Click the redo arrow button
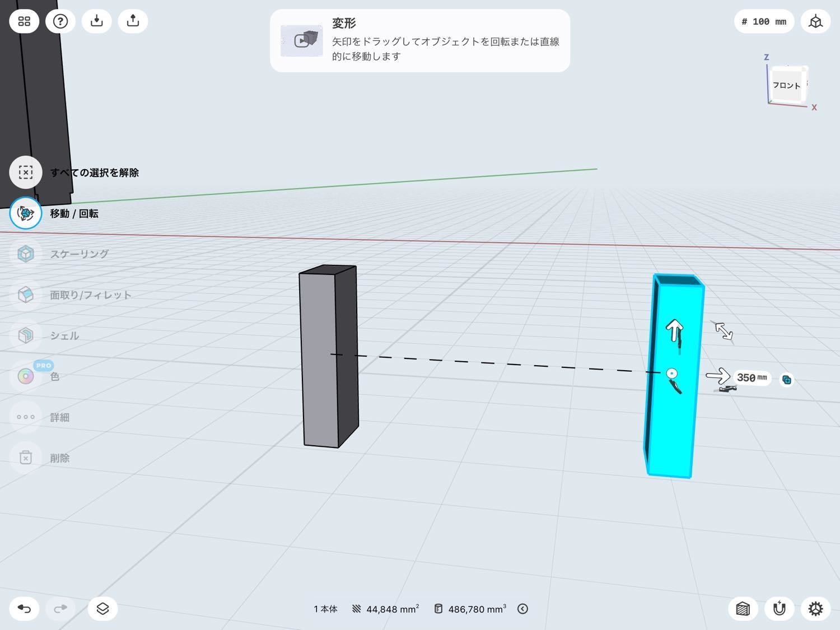 (x=60, y=608)
